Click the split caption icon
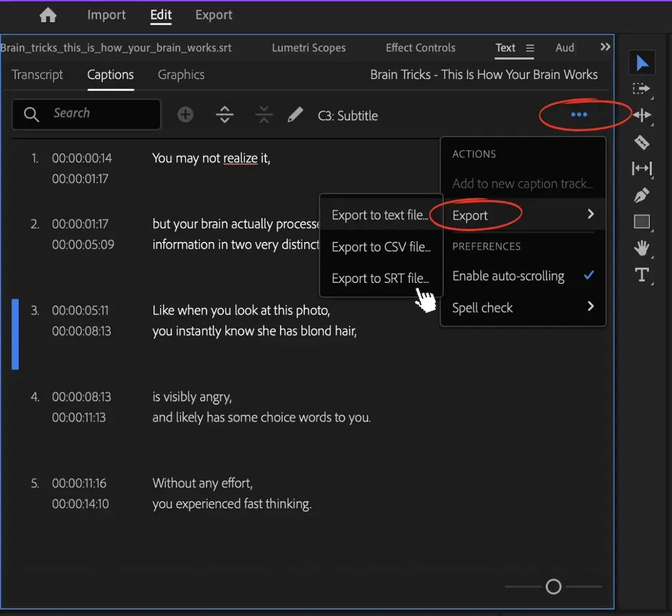Screen dimensions: 672x616 point(225,114)
